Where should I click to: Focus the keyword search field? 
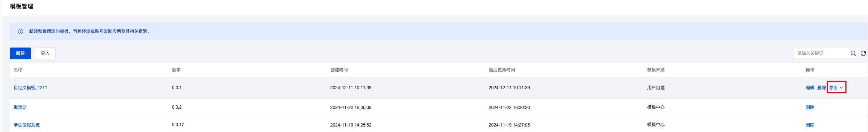[822, 53]
